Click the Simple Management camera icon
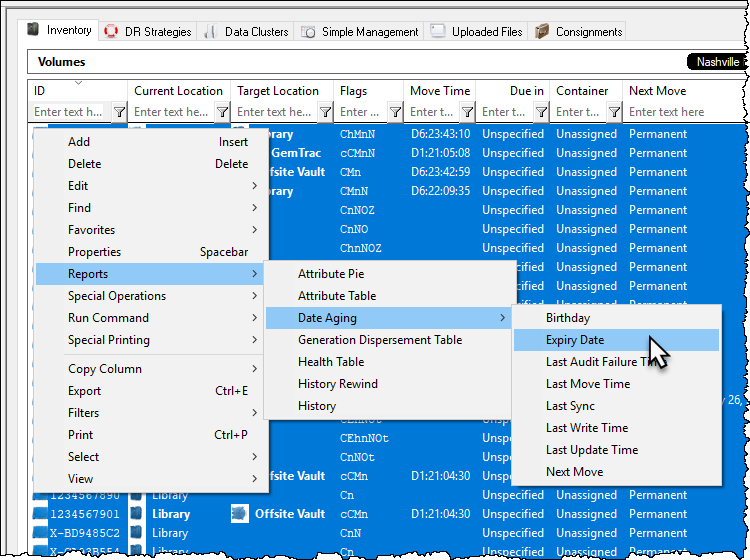 309,32
